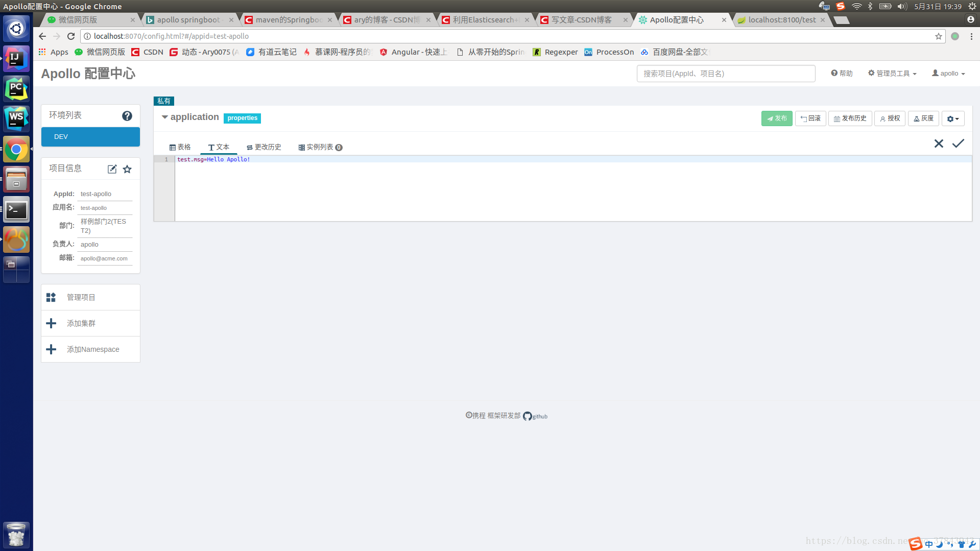Open Bluetooth indicator in top bar
This screenshot has height=551, width=980.
click(x=870, y=6)
